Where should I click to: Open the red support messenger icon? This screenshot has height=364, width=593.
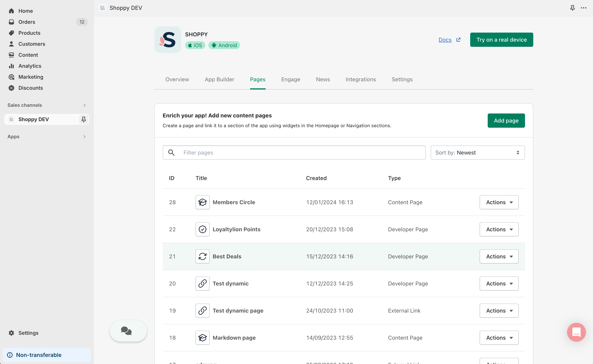click(x=576, y=332)
